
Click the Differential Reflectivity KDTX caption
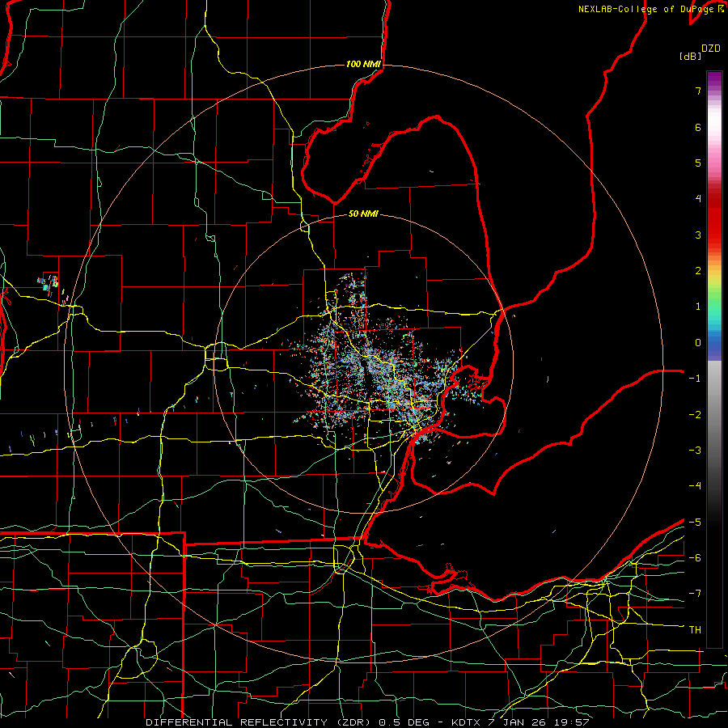[x=367, y=722]
